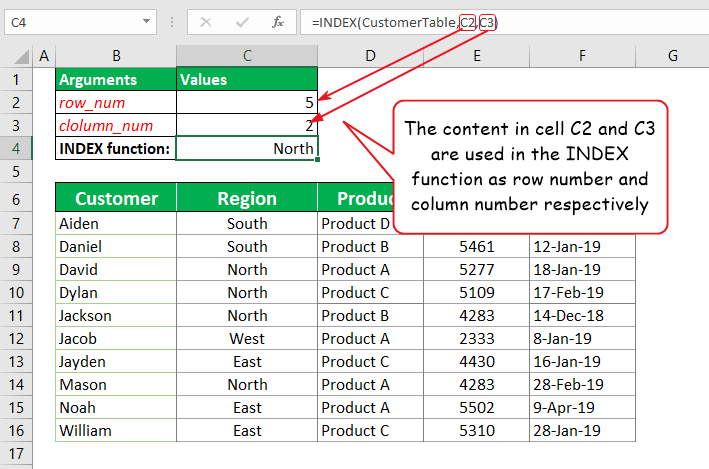Click Product D cell in Aiden's row

[x=355, y=223]
